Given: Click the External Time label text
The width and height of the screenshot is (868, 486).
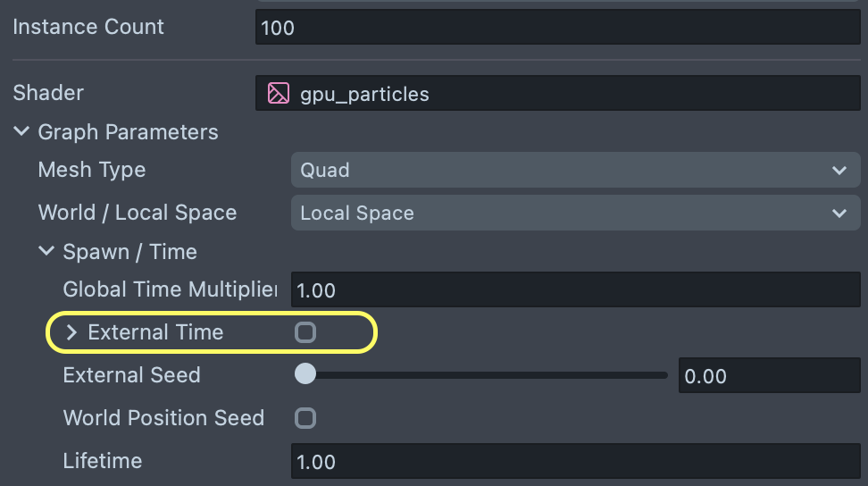Looking at the screenshot, I should pyautogui.click(x=155, y=332).
